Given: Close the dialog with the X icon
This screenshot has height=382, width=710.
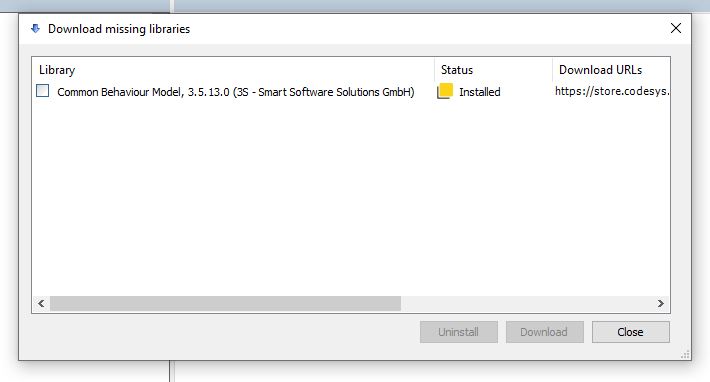Looking at the screenshot, I should pyautogui.click(x=676, y=28).
